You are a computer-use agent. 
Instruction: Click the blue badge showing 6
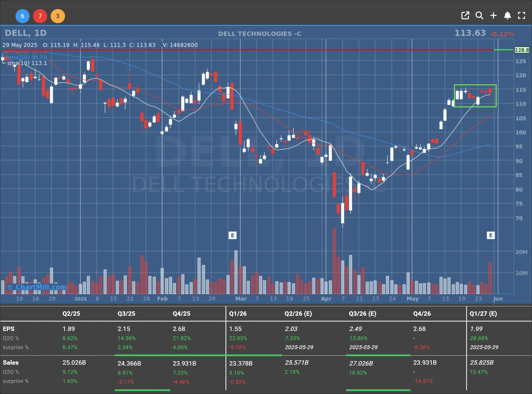[x=23, y=16]
